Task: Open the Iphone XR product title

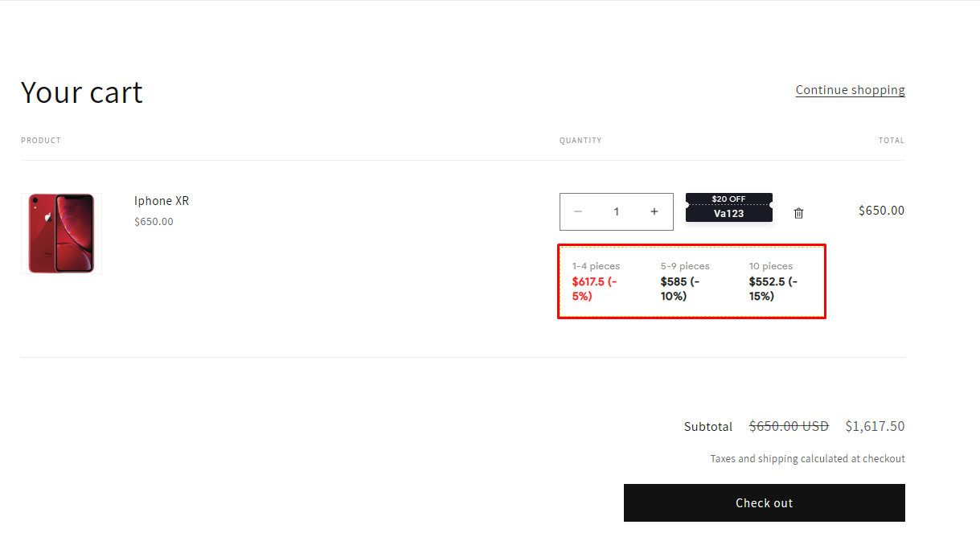Action: click(162, 201)
